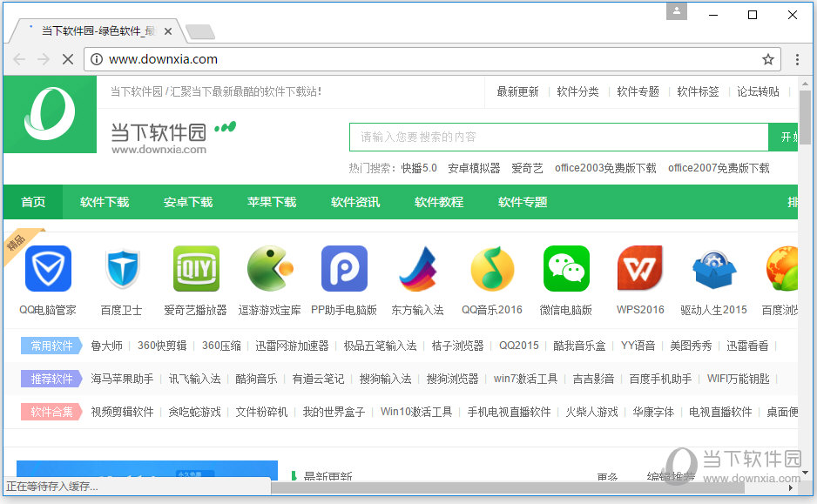
Task: Go back to previous page
Action: [x=20, y=59]
